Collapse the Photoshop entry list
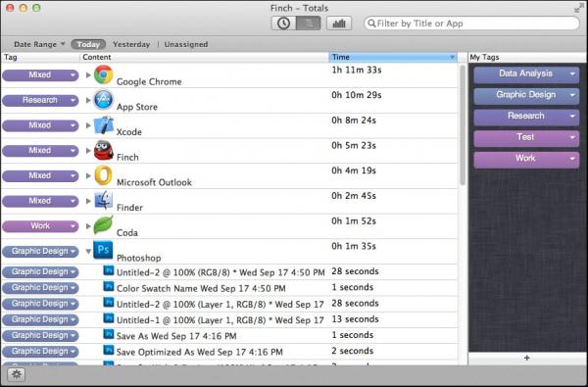Image resolution: width=588 pixels, height=387 pixels. (x=88, y=251)
